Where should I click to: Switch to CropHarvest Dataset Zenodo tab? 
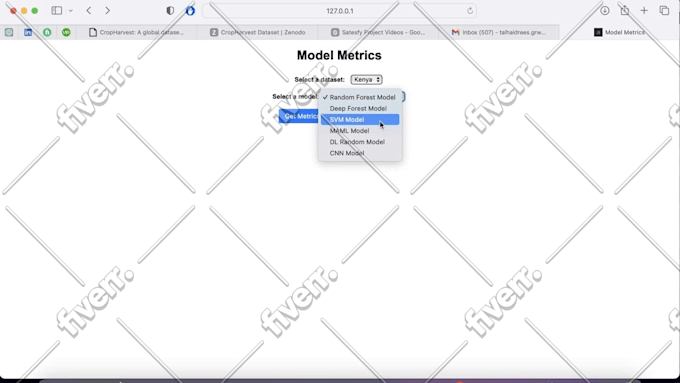257,32
